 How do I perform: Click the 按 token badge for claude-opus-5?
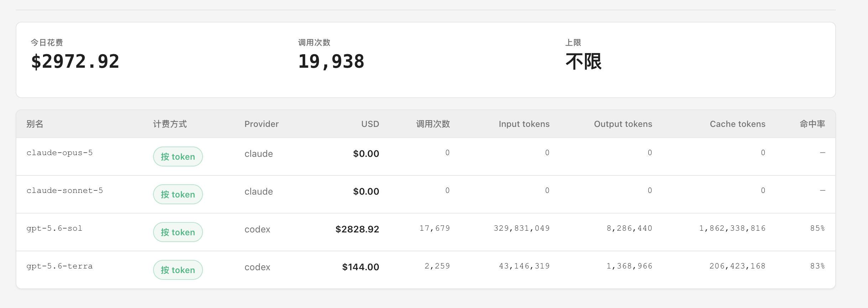[178, 156]
